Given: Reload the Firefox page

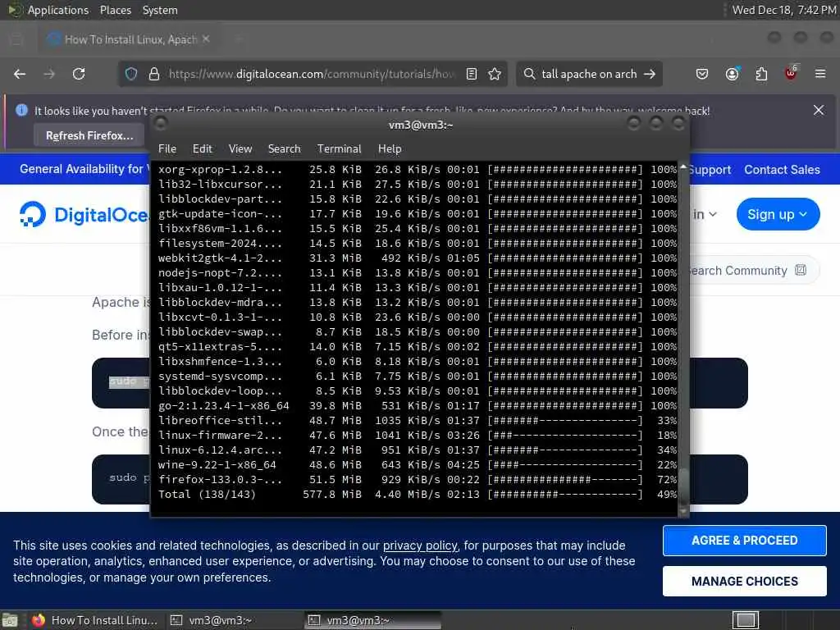Looking at the screenshot, I should pos(79,74).
